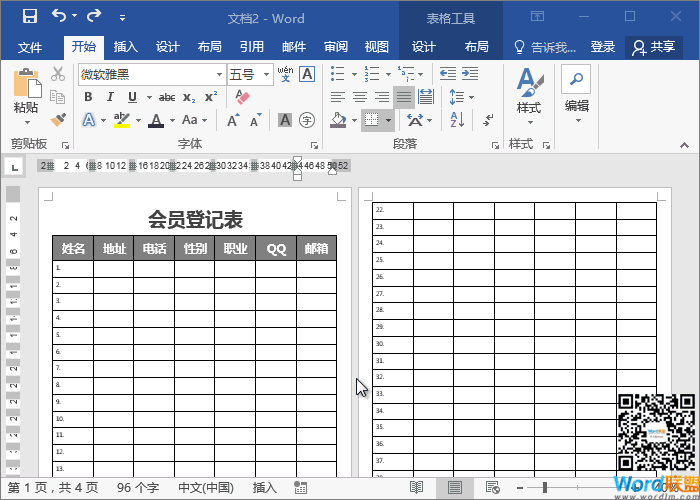Apply character border (boxed A) icon
The width and height of the screenshot is (700, 500).
pos(307,74)
